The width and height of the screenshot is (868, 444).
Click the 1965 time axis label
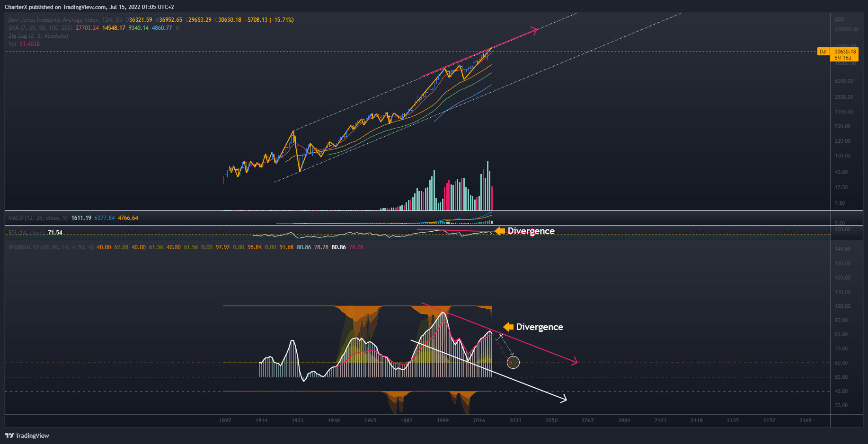tap(370, 420)
